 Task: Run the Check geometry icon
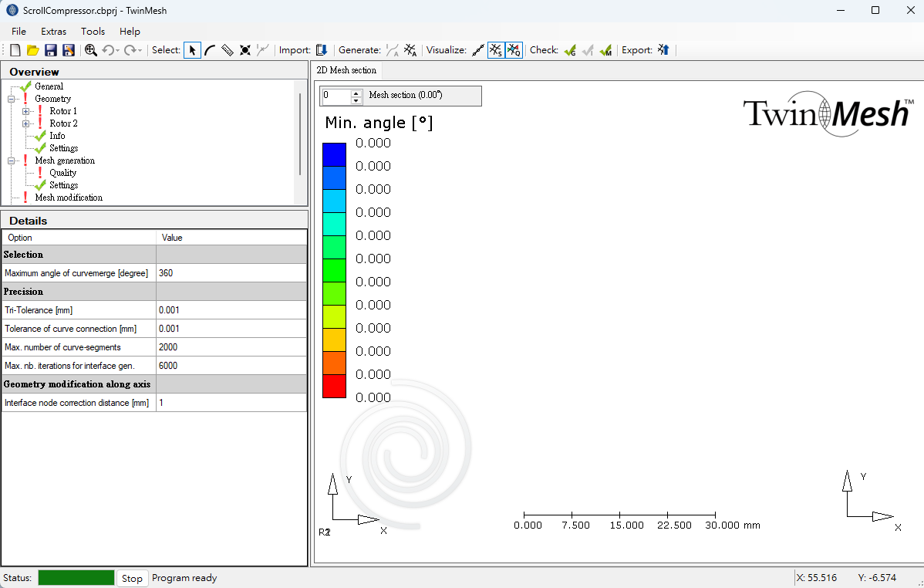[570, 50]
